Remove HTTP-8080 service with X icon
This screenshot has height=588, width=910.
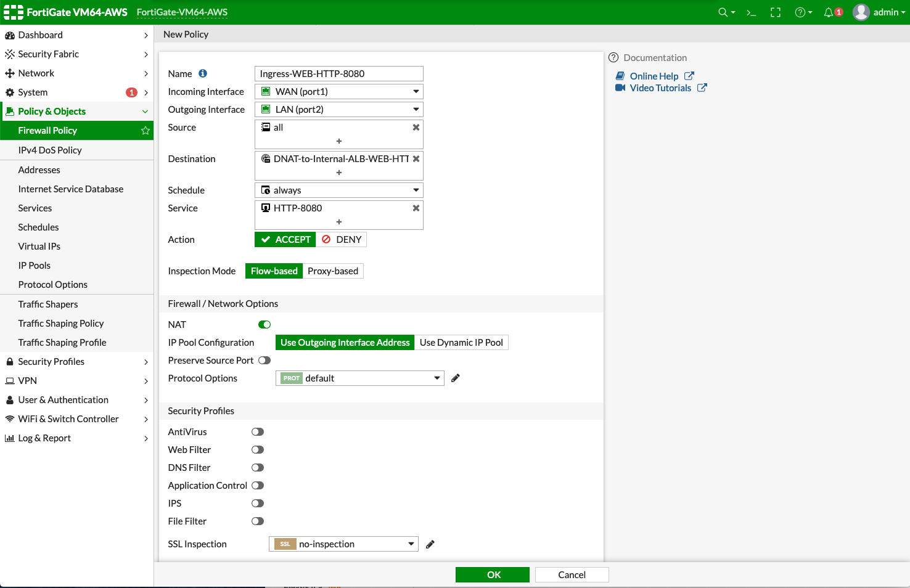[x=416, y=208]
